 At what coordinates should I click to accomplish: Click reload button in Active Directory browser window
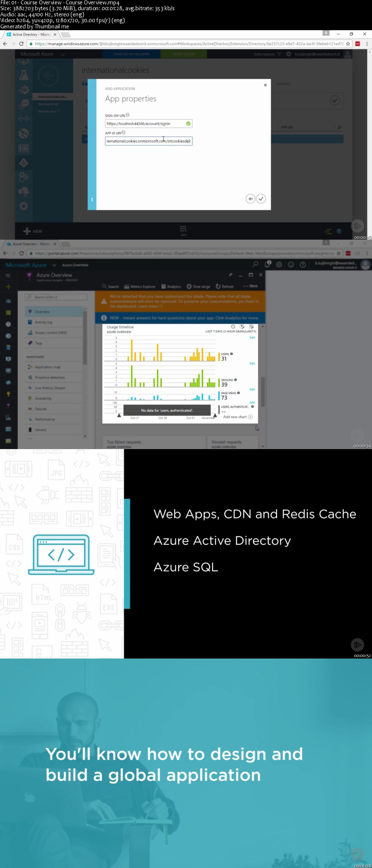21,44
